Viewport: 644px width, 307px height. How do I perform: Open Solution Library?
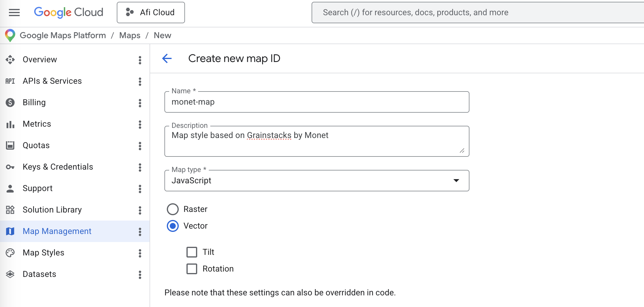(x=52, y=210)
